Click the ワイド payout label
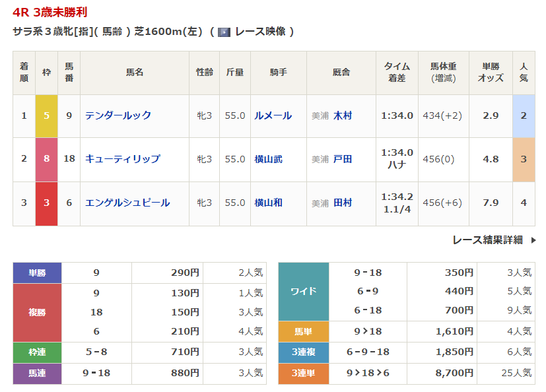The width and height of the screenshot is (546, 392). click(x=303, y=291)
